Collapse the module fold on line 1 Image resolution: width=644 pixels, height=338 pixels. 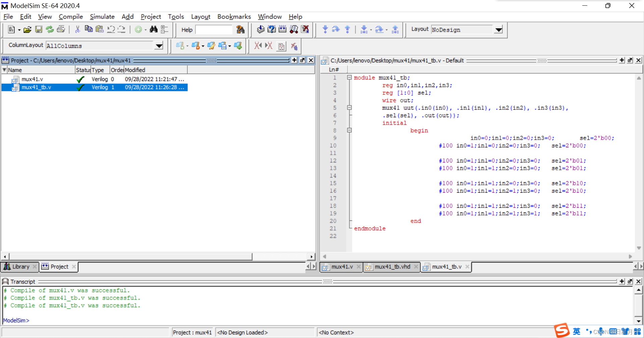349,77
